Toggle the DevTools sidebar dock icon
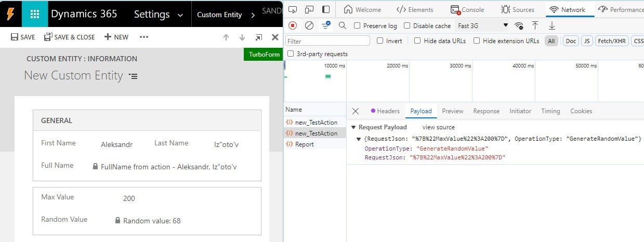 326,9
